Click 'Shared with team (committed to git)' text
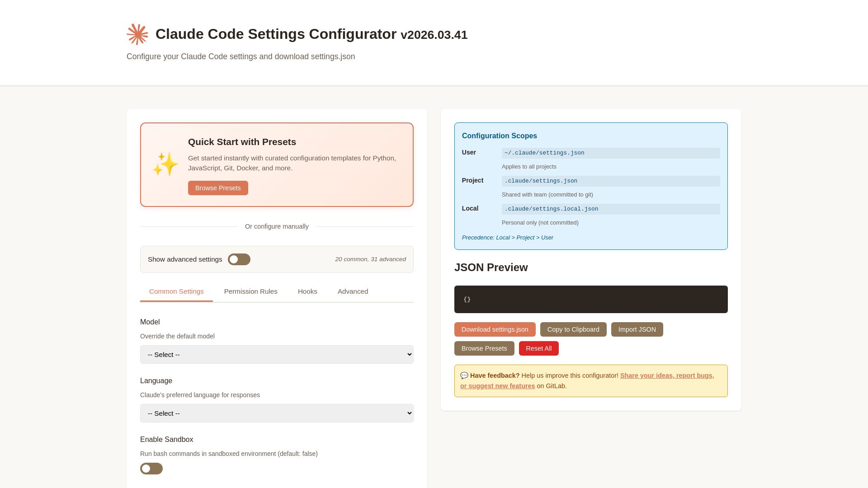 coord(547,195)
